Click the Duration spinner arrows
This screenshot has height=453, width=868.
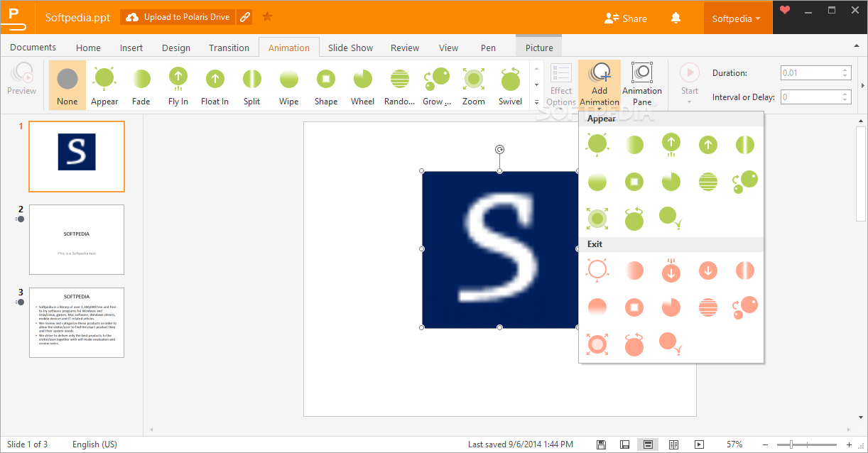[x=845, y=72]
